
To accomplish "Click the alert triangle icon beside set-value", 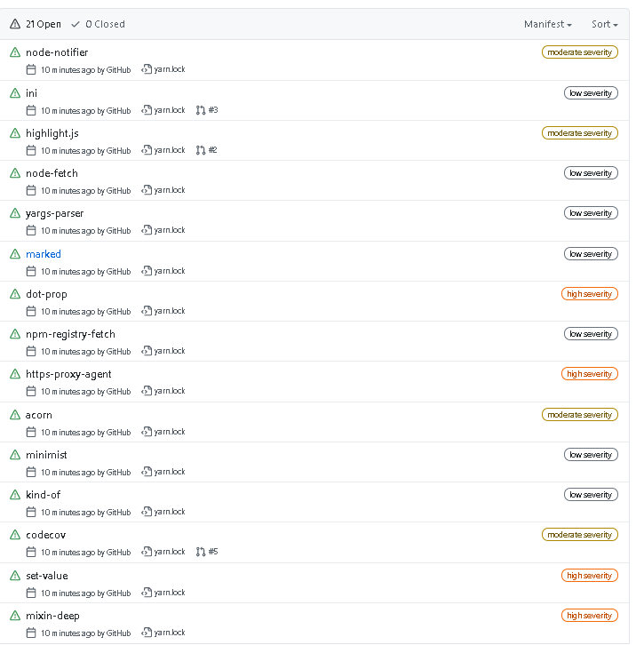I will point(15,576).
